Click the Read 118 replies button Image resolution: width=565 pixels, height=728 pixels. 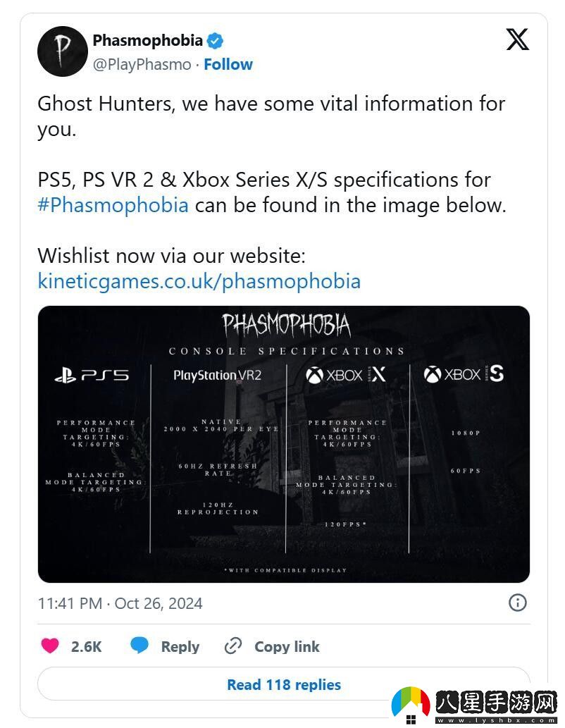pos(283,684)
